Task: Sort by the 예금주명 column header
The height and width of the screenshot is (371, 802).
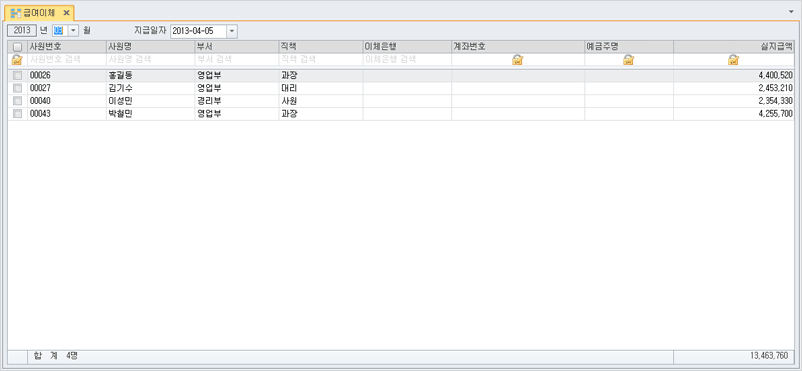Action: tap(629, 47)
